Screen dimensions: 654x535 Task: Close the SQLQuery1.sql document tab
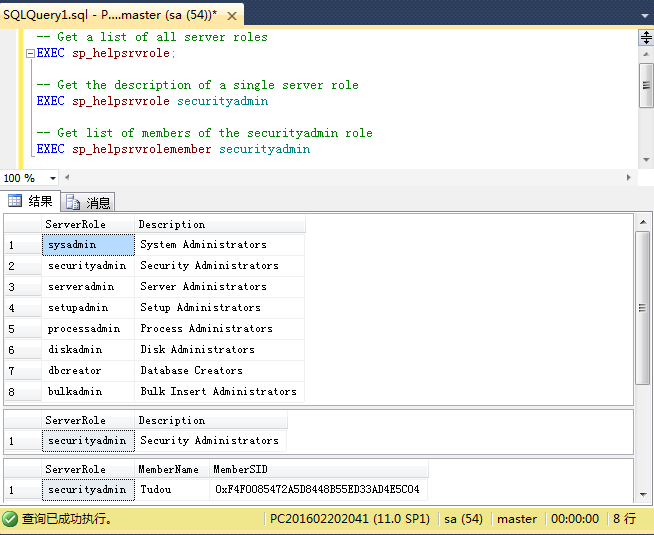(232, 16)
